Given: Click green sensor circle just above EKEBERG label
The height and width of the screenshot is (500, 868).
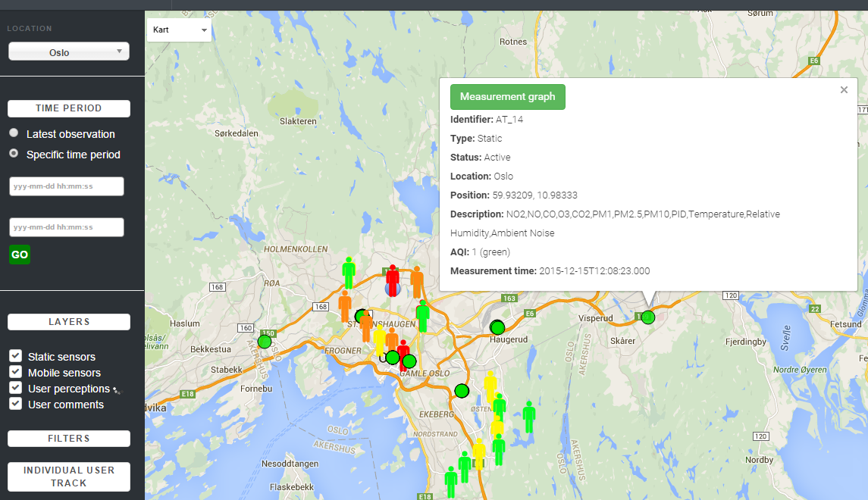Looking at the screenshot, I should click(x=462, y=391).
